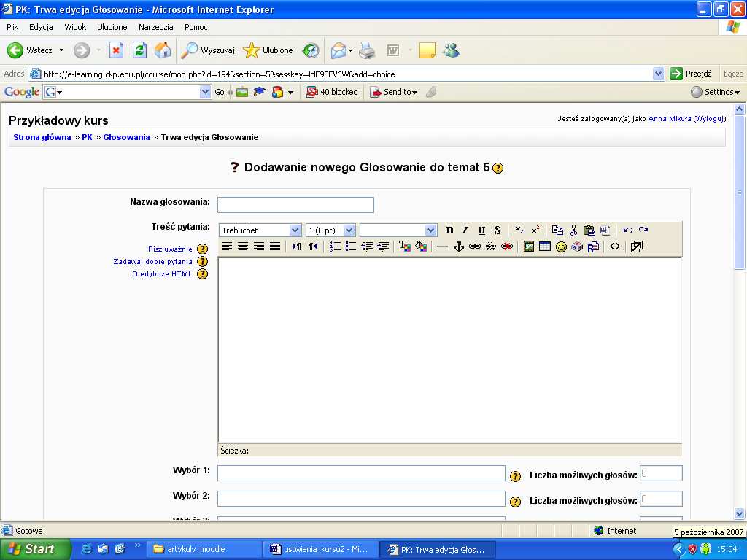Go to Strona główna breadcrumb link
The image size is (747, 560).
(42, 137)
